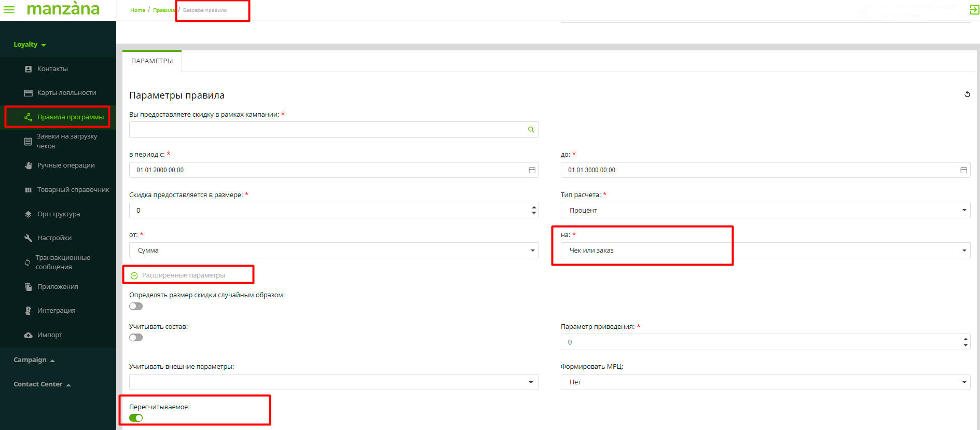This screenshot has width=980, height=430.
Task: Toggle 'Определять размер скидки случайным образом' switch
Action: pyautogui.click(x=136, y=307)
